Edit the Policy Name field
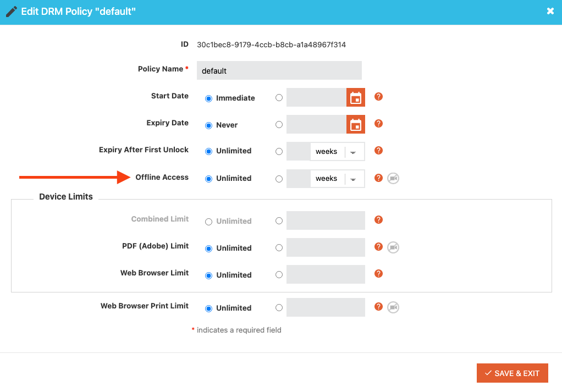This screenshot has height=392, width=562. [279, 70]
